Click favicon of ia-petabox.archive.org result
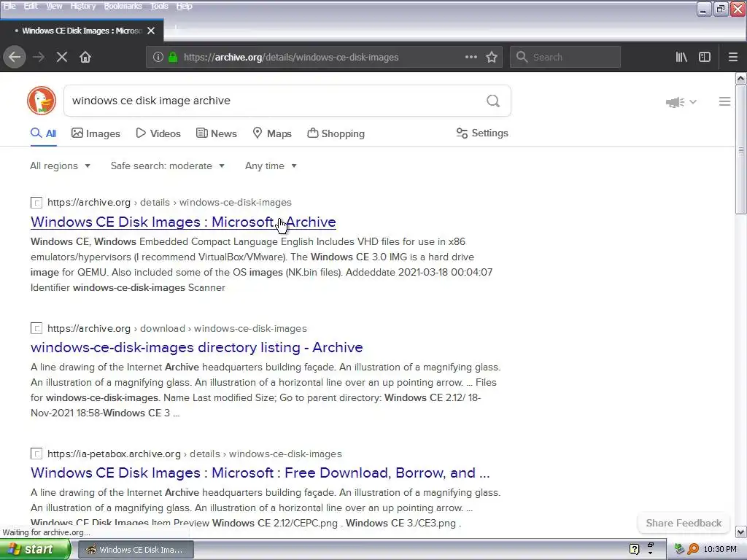The image size is (747, 560). point(36,454)
